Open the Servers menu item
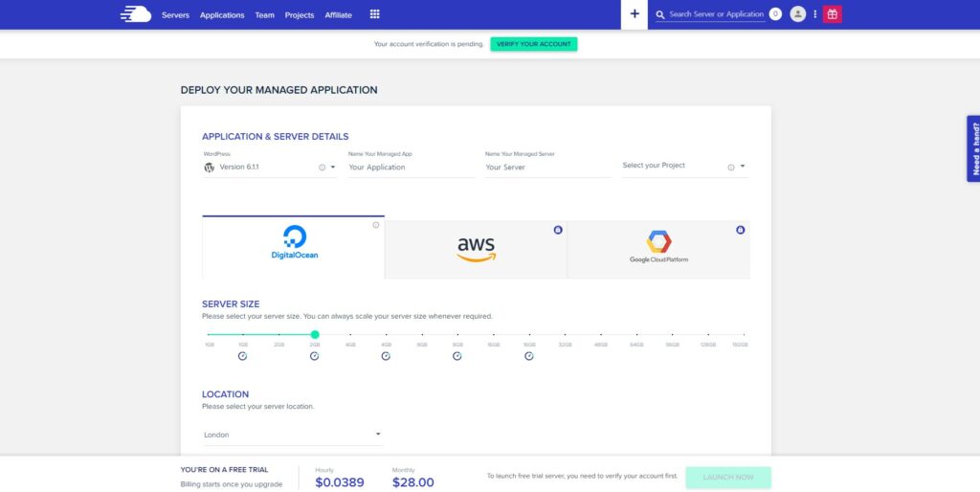 pyautogui.click(x=176, y=15)
